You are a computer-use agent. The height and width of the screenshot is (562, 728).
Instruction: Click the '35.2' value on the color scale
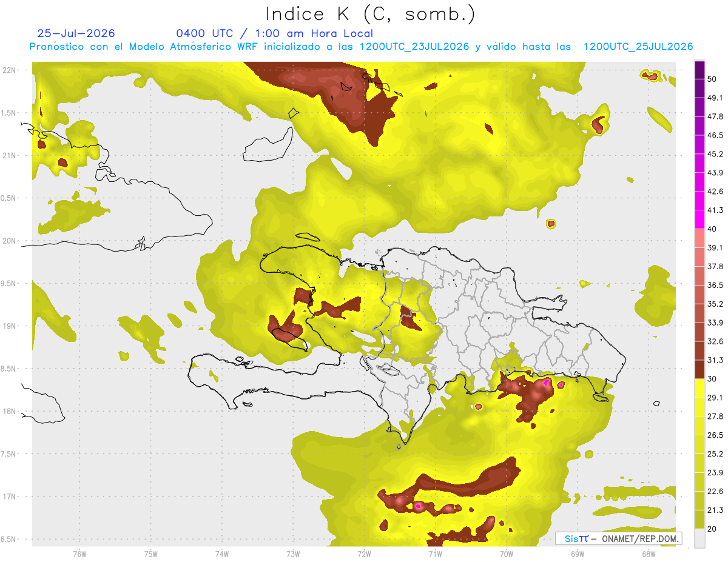716,304
